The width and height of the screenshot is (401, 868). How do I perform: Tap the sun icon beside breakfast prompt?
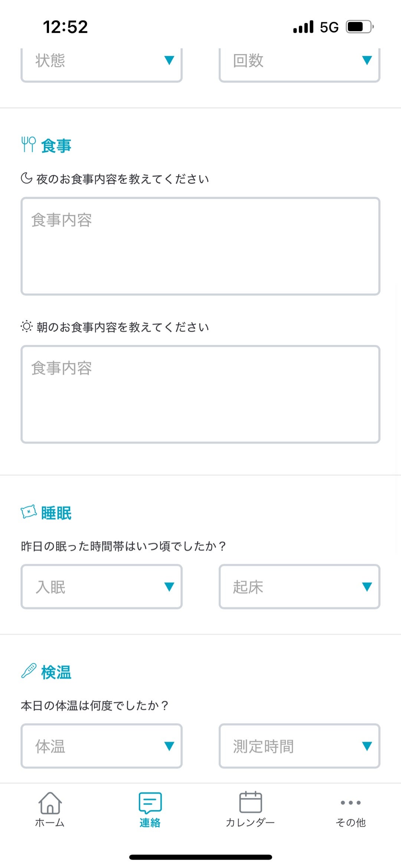pos(27,326)
